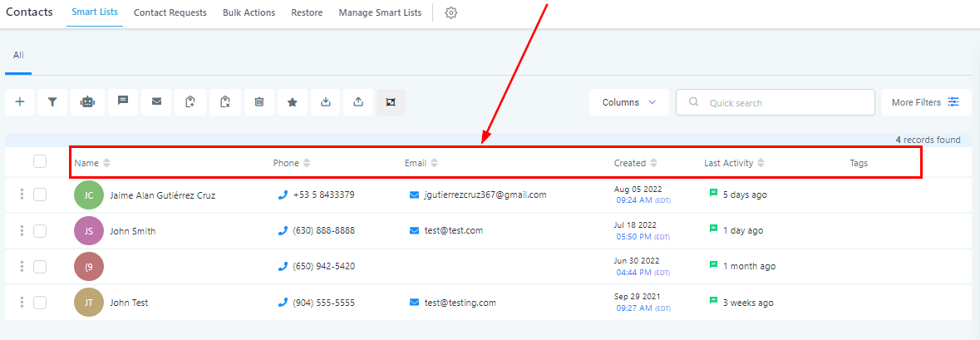Switch to the Contact Requests tab
980x340 pixels.
click(x=170, y=12)
